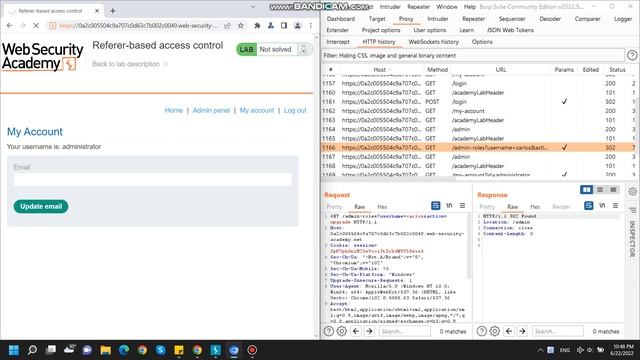This screenshot has width=640, height=360.
Task: Go to previous Request search match
Action: pyautogui.click(x=356, y=331)
